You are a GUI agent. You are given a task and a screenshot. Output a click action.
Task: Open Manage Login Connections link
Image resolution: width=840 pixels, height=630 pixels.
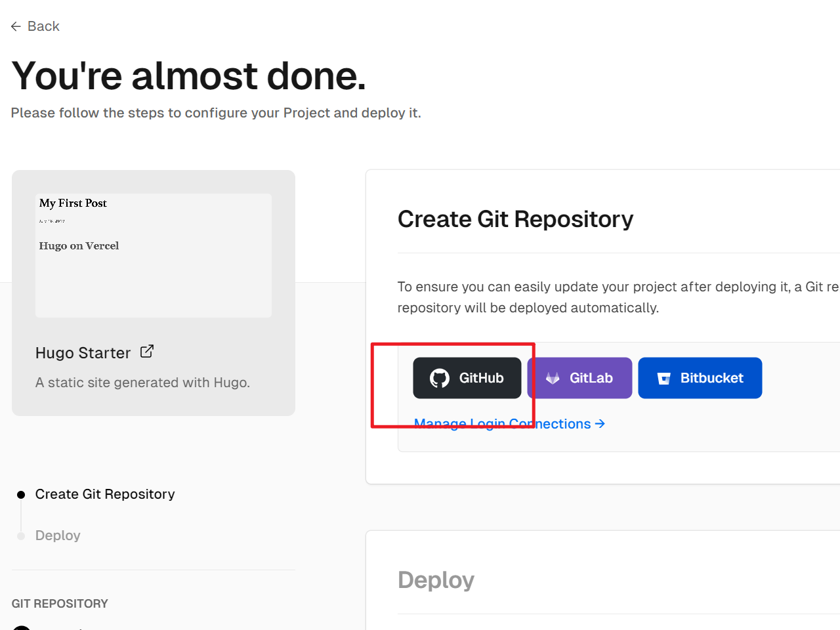[x=509, y=424]
